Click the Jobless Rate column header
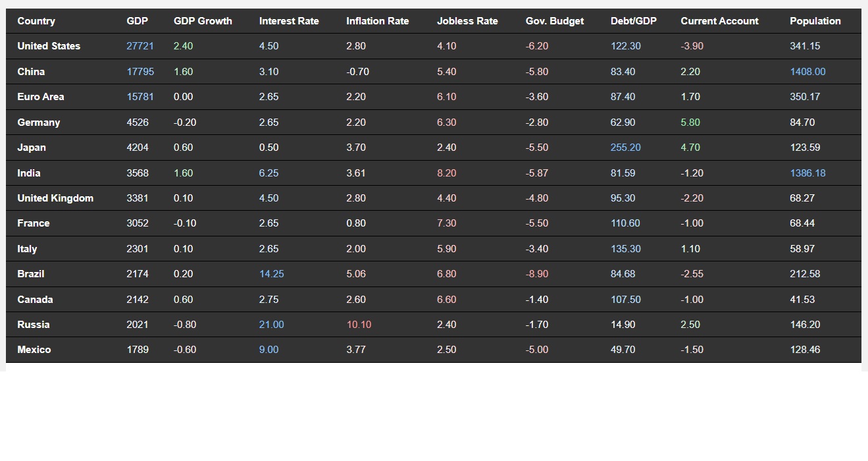The height and width of the screenshot is (461, 868). point(467,21)
